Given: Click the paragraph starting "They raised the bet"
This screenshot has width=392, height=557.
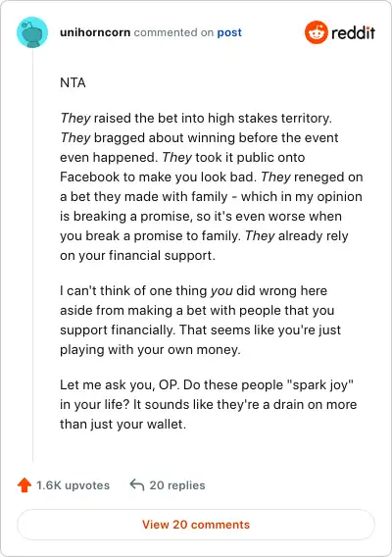Looking at the screenshot, I should [x=212, y=186].
